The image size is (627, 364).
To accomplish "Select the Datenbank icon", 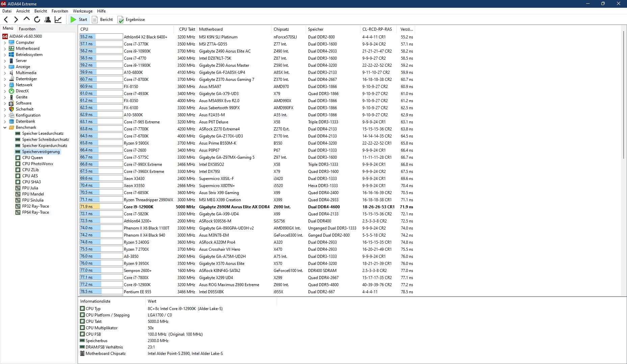I will [x=11, y=121].
